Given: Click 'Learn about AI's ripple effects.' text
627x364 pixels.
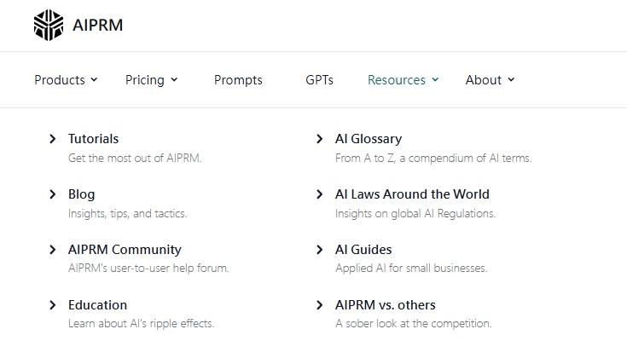Looking at the screenshot, I should pos(141,323).
